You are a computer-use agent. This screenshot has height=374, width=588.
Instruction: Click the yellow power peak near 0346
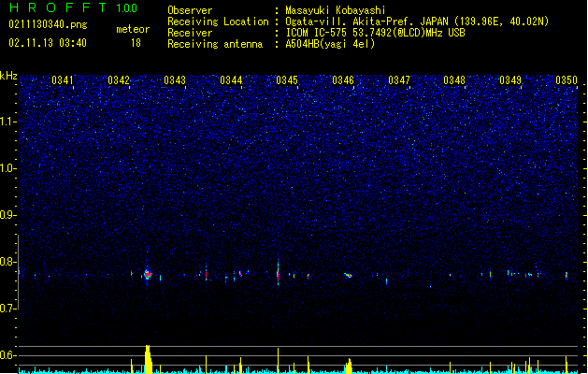point(349,367)
